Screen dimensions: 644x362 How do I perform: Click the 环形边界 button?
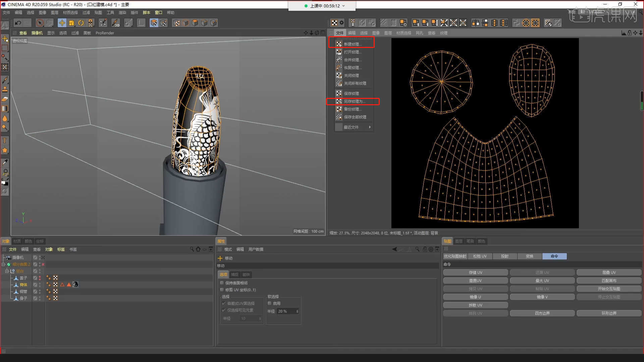tap(609, 313)
